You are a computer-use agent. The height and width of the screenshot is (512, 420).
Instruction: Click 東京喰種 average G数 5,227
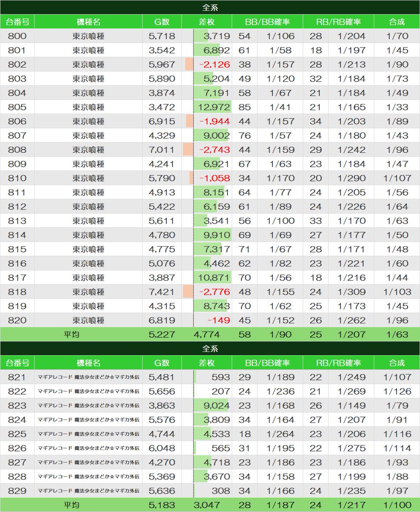coord(162,335)
